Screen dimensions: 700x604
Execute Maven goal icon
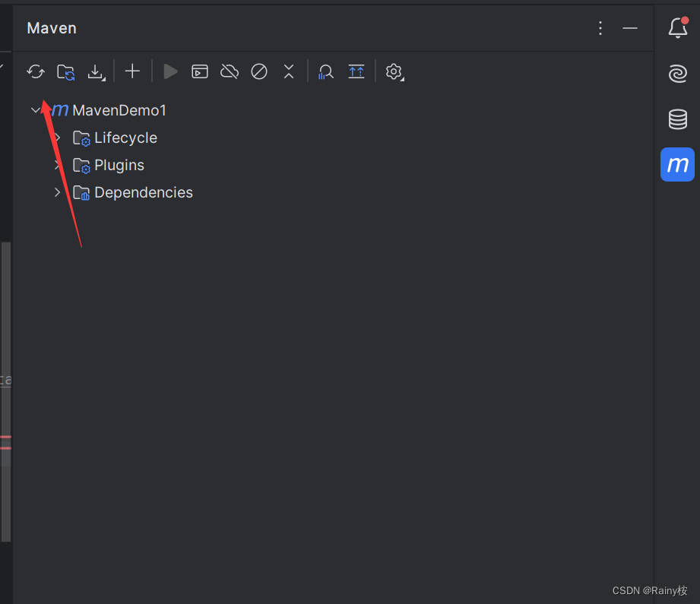(200, 71)
